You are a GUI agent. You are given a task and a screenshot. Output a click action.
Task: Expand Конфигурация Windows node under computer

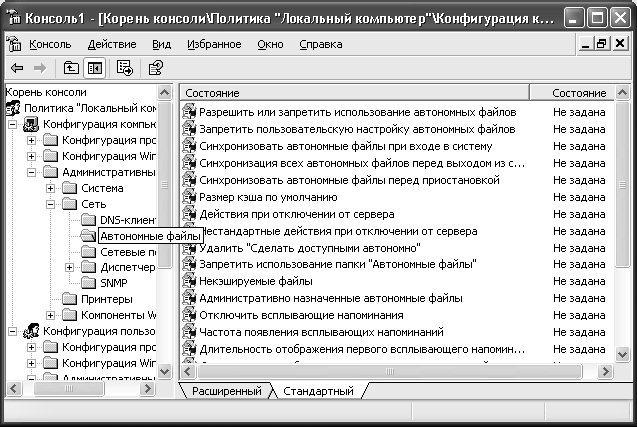pyautogui.click(x=32, y=156)
